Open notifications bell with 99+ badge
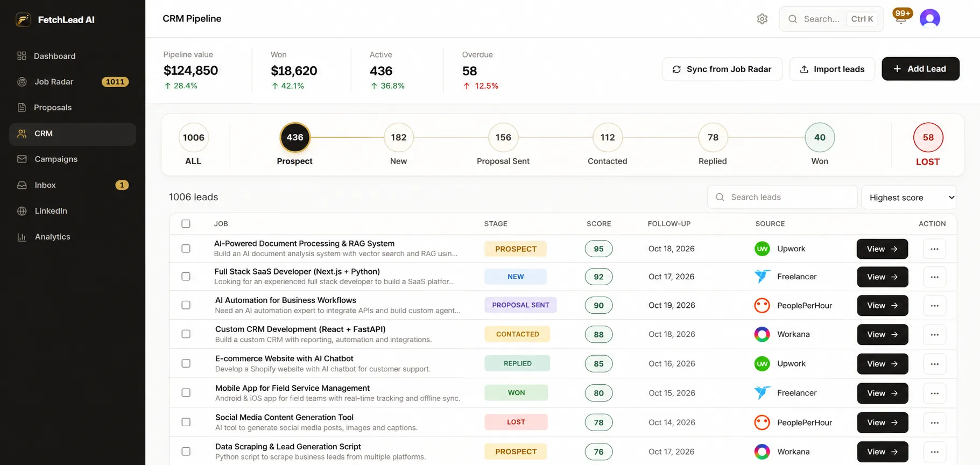This screenshot has width=980, height=465. (902, 17)
